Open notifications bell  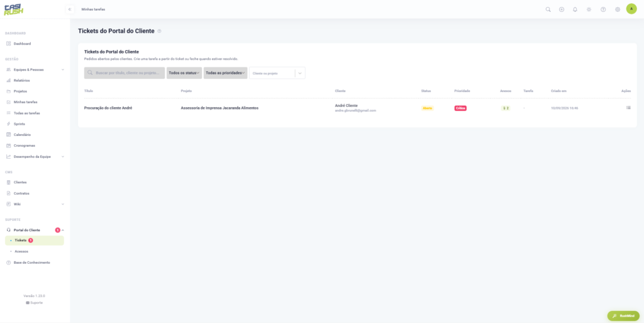(x=575, y=9)
